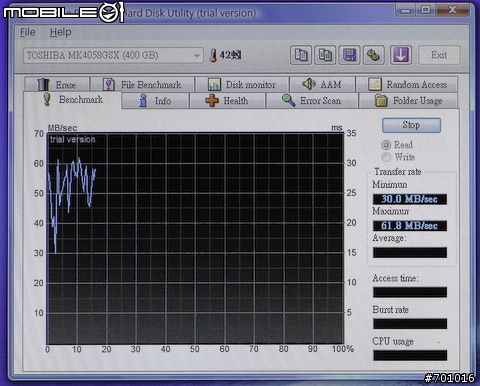Click the copy screenshot to clipboard icon

(325, 55)
